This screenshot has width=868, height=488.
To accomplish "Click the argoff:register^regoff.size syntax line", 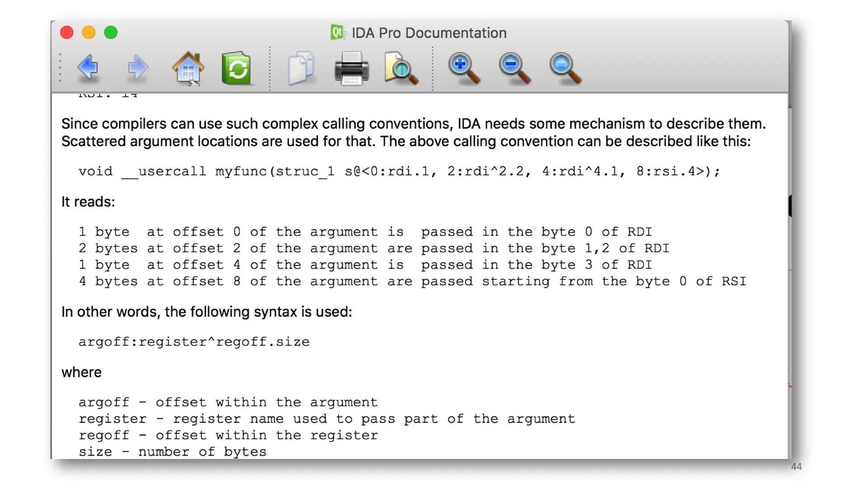I will coord(194,342).
